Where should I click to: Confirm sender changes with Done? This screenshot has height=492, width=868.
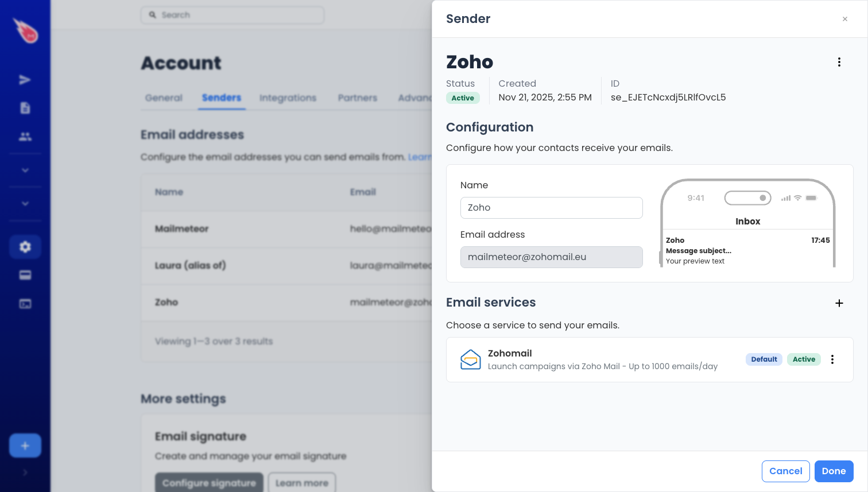(x=834, y=471)
